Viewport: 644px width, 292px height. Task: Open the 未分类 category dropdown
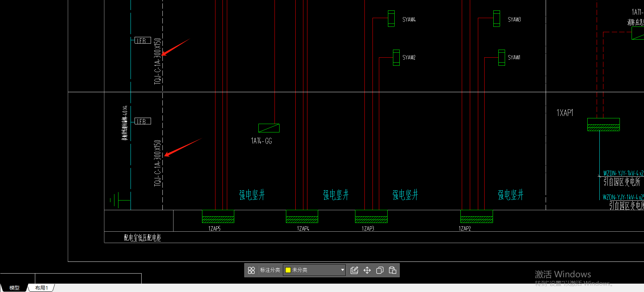[314, 270]
